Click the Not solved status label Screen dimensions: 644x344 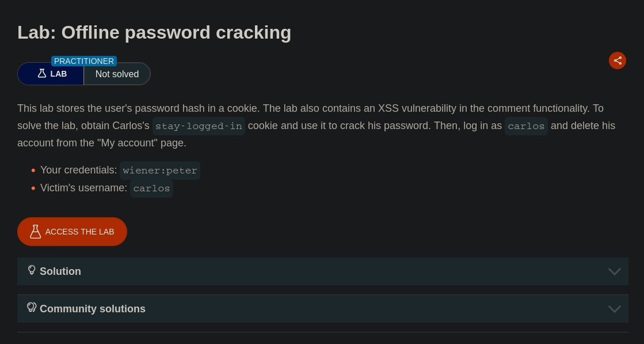[x=117, y=74]
